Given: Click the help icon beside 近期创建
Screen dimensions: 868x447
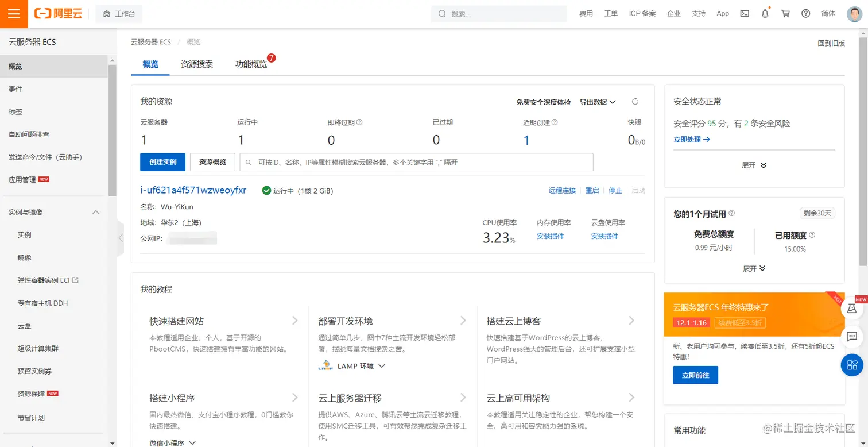Looking at the screenshot, I should point(555,122).
